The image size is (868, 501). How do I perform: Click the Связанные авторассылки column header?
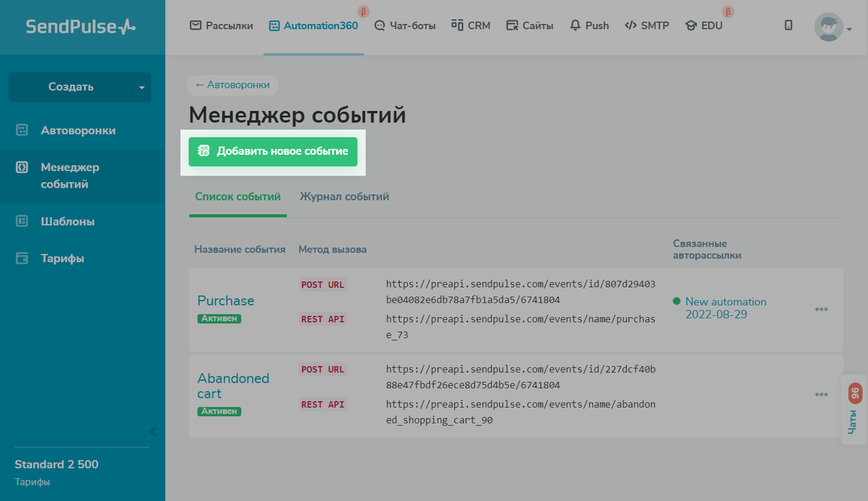(x=707, y=249)
